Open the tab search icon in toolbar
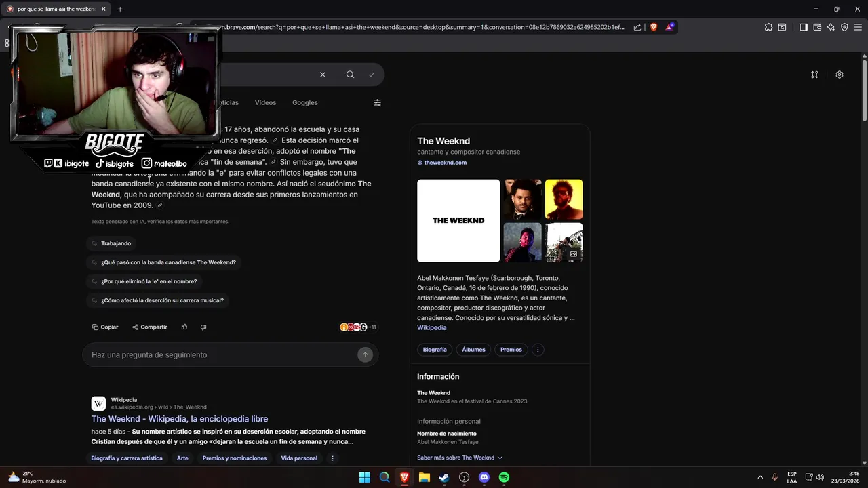 point(782,27)
